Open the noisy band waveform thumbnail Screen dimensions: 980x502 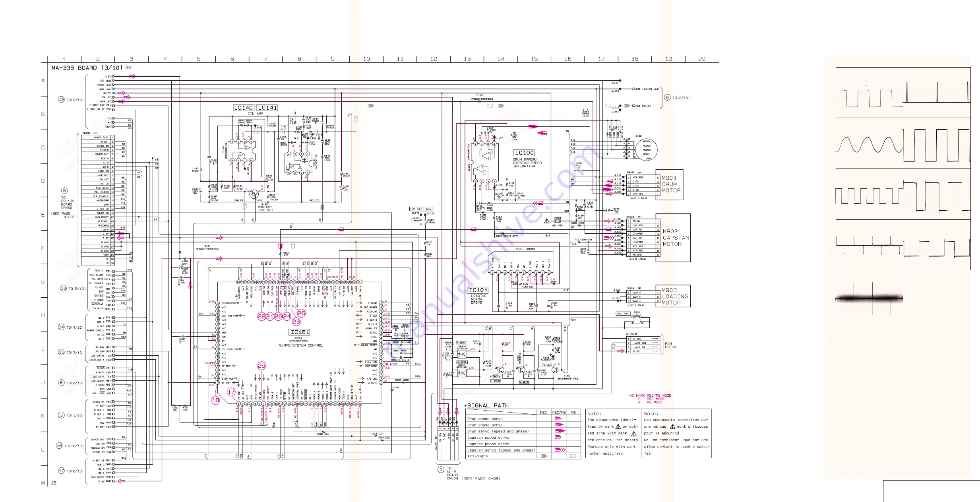click(869, 296)
